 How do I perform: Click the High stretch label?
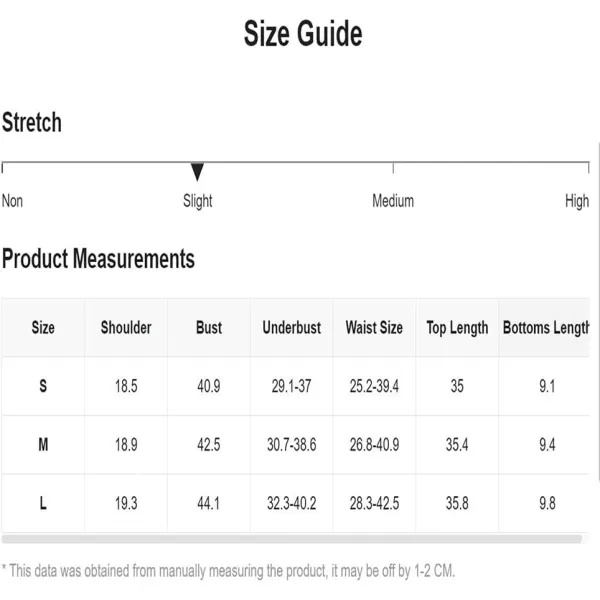577,201
